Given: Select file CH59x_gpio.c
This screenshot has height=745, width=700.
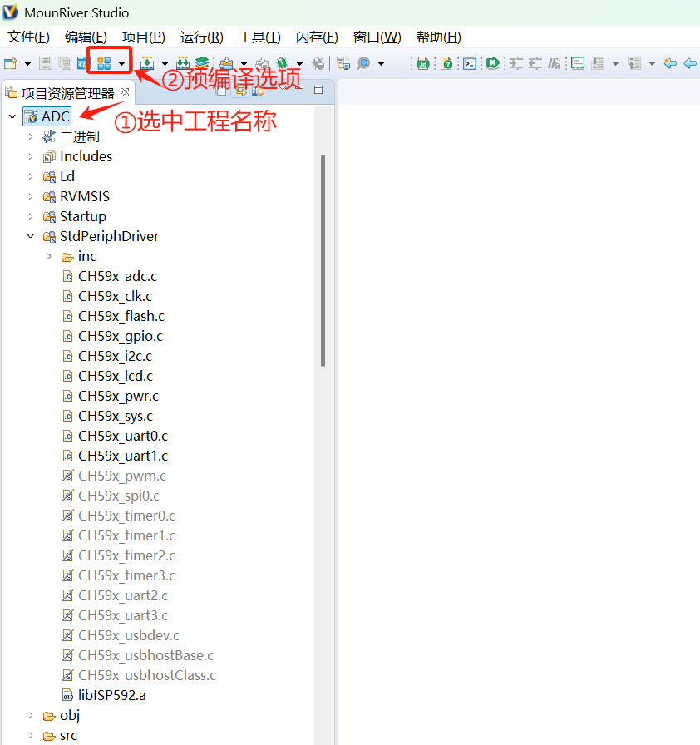Looking at the screenshot, I should click(x=121, y=336).
